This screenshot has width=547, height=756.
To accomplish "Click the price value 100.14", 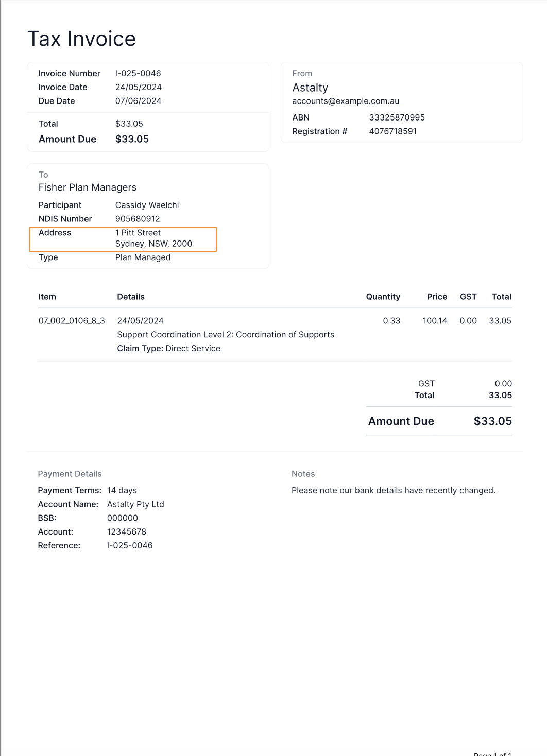I will [x=435, y=321].
